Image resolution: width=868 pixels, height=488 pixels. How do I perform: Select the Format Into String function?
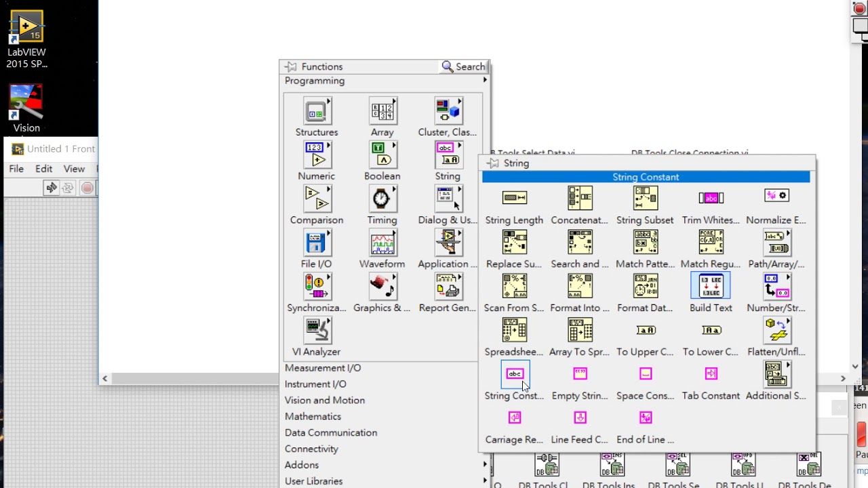580,286
